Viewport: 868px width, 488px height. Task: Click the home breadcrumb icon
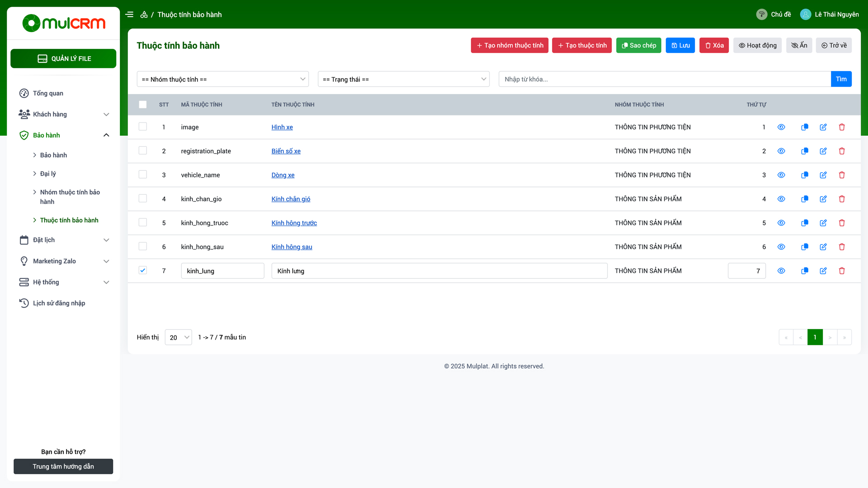point(144,14)
